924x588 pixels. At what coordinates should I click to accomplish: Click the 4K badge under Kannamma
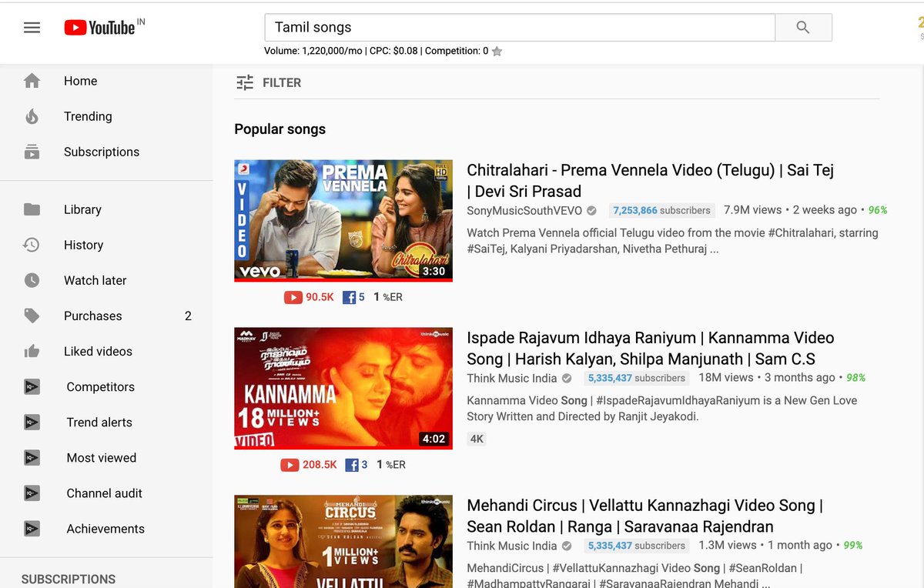pyautogui.click(x=477, y=439)
